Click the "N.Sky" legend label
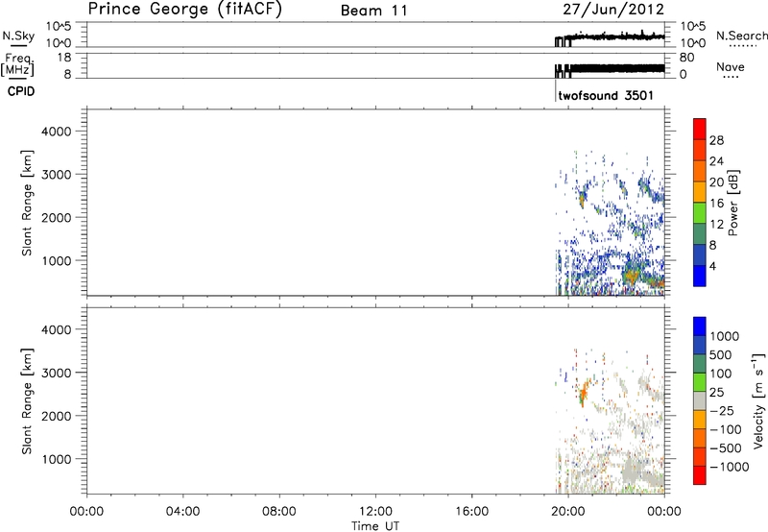 18,36
